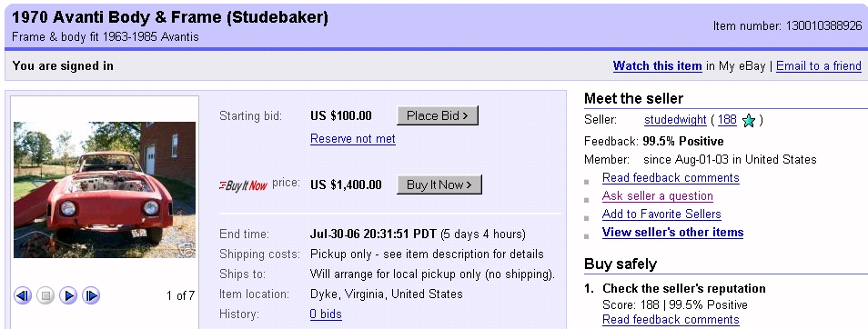The height and width of the screenshot is (329, 868).
Task: Open the red Avanti car photo
Action: coord(105,190)
